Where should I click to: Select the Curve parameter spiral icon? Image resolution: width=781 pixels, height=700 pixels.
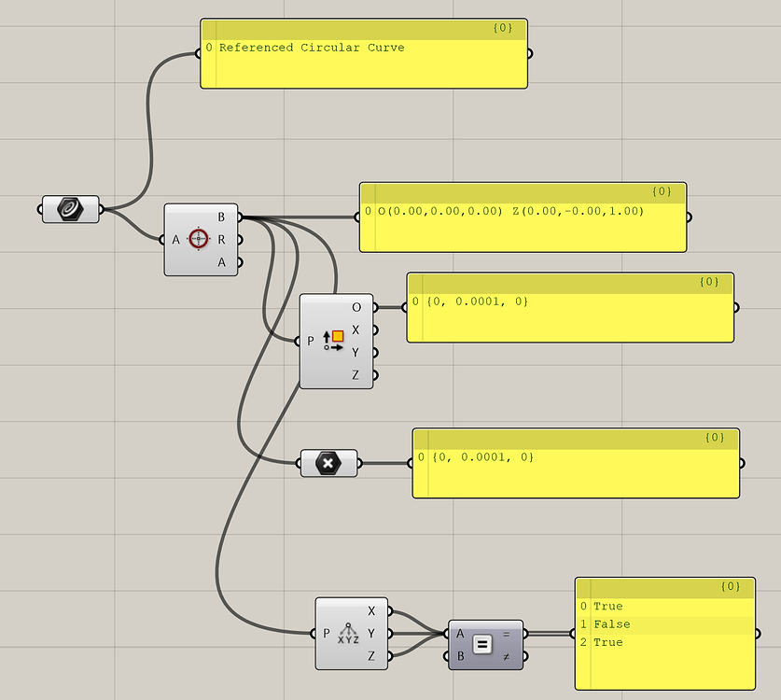(70, 209)
